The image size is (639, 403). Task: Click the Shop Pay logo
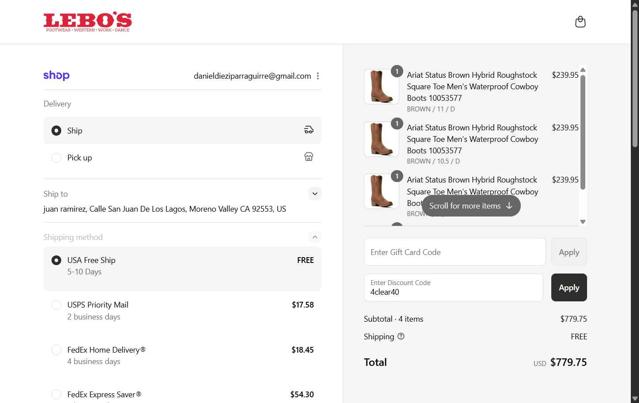56,75
